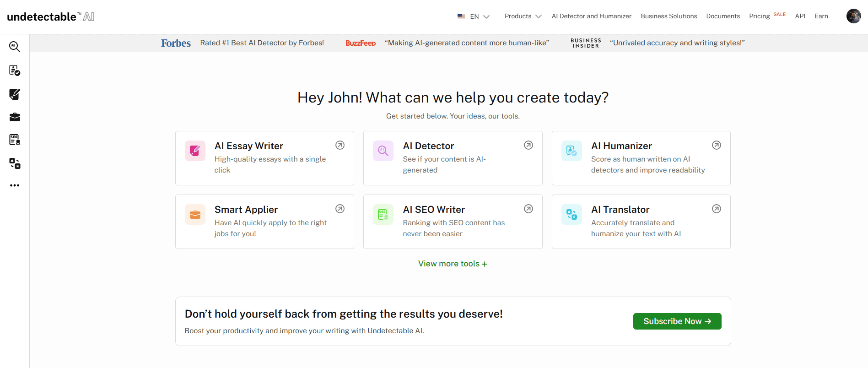Click the US flag language icon
Screen dimensions: 868x368
tap(461, 16)
